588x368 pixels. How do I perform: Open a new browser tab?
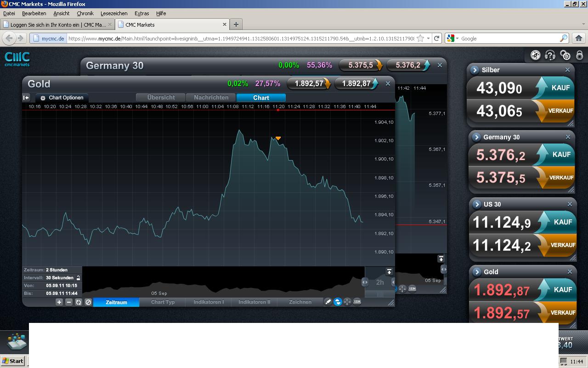236,24
